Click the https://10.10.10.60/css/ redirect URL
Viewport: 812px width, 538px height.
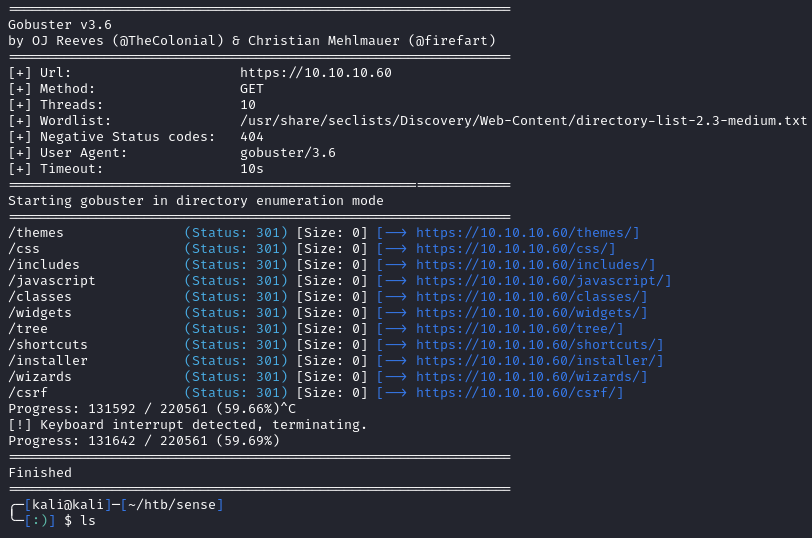[515, 249]
